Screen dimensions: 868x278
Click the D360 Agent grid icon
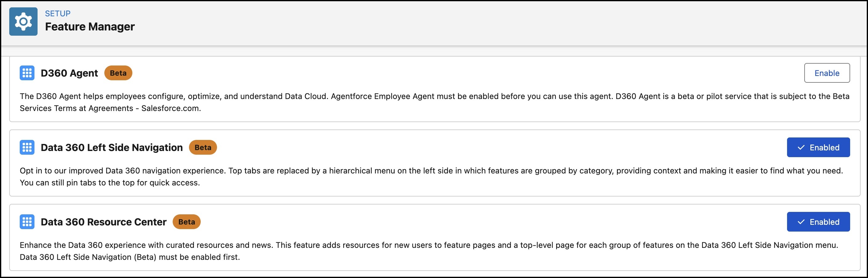27,73
